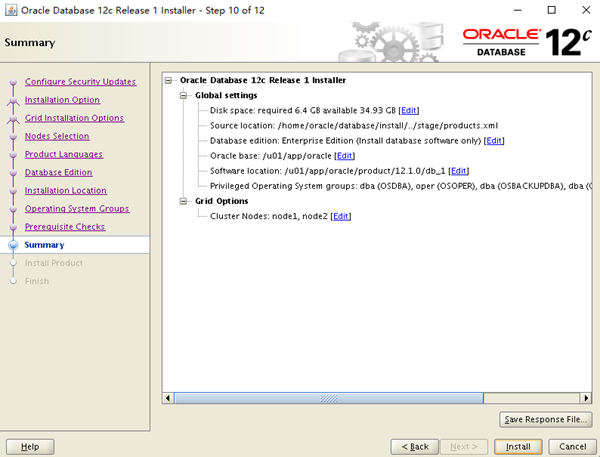Click the Source location row text

pos(354,126)
